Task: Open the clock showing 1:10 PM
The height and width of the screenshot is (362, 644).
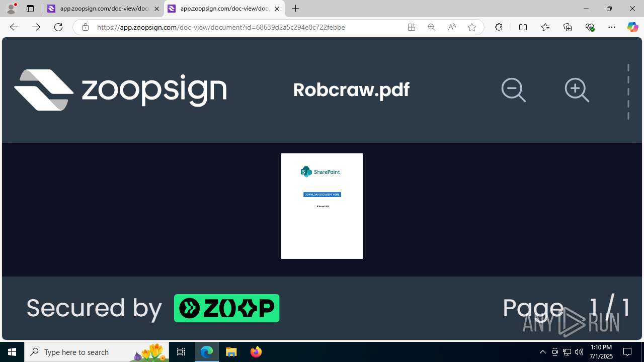Action: click(x=601, y=351)
